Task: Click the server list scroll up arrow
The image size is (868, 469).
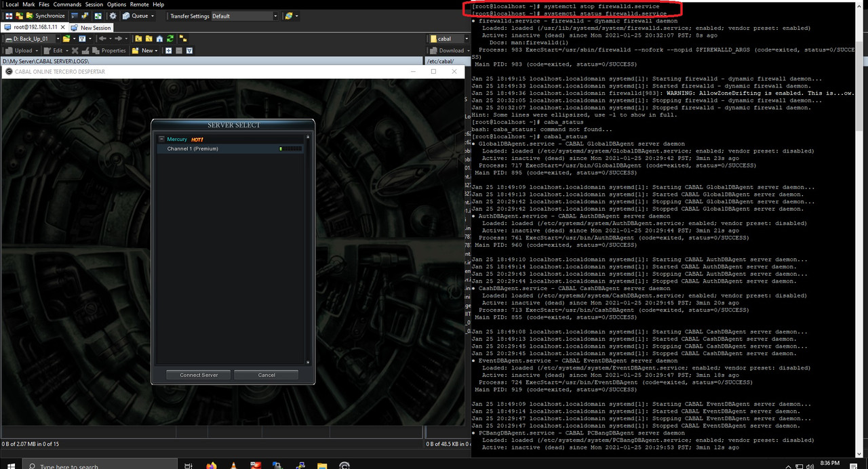Action: (x=308, y=138)
